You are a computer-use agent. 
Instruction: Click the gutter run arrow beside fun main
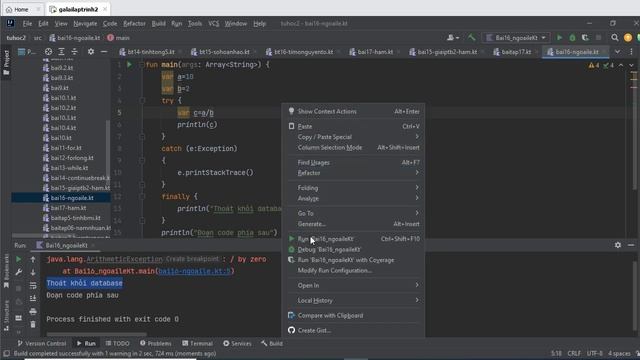point(129,64)
